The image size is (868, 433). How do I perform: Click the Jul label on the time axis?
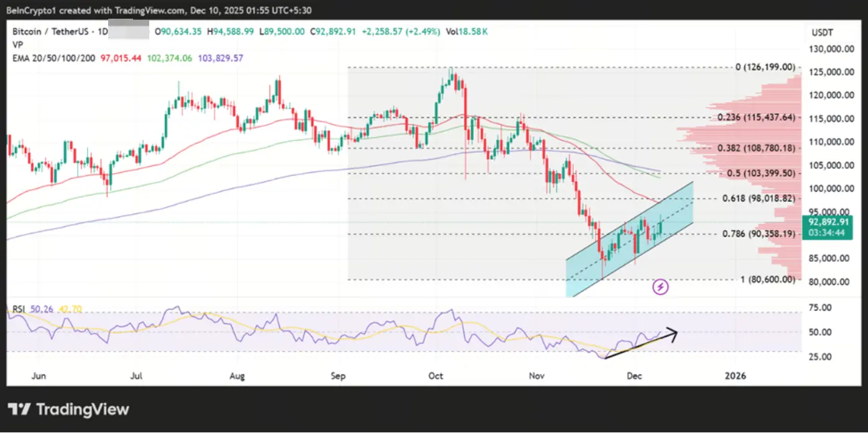137,376
